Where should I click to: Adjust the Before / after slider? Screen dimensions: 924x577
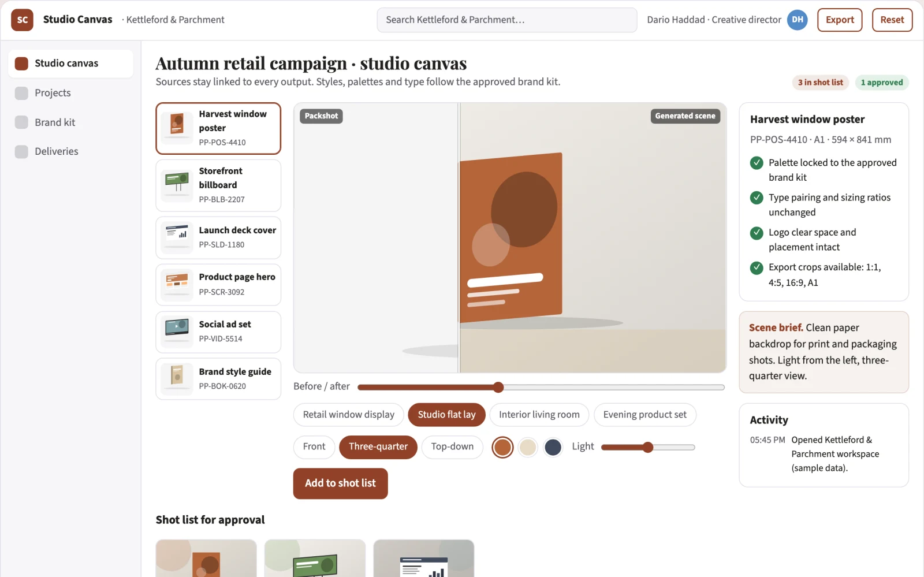541,387
